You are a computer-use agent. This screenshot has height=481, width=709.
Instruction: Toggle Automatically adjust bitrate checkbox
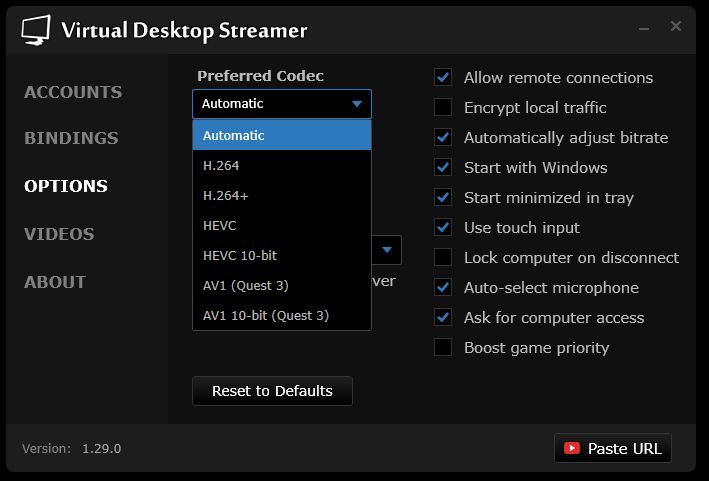point(443,137)
